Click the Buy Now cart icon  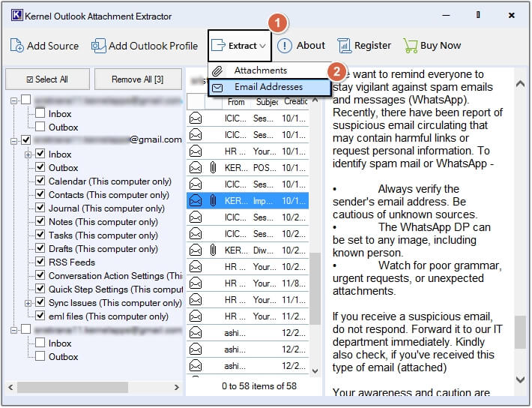coord(410,46)
